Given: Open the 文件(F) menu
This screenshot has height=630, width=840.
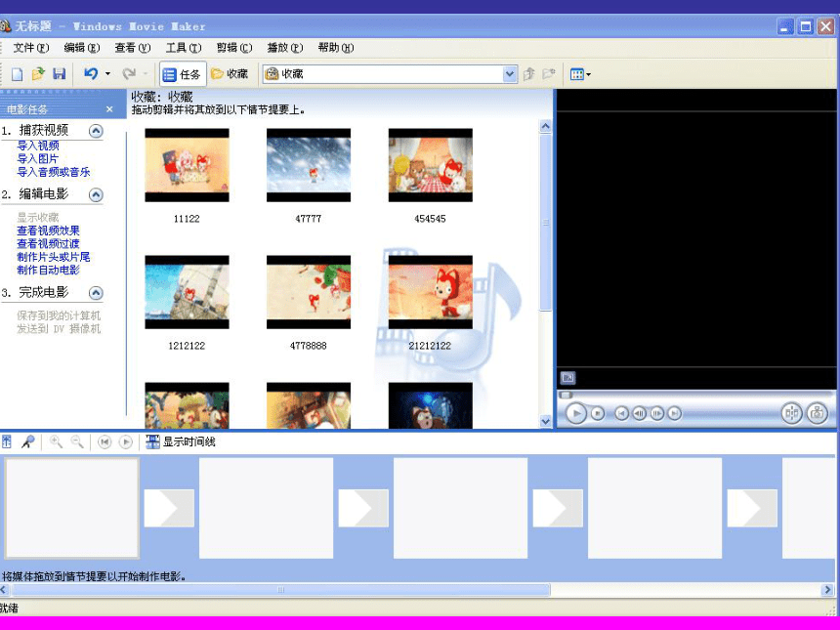Looking at the screenshot, I should point(30,48).
